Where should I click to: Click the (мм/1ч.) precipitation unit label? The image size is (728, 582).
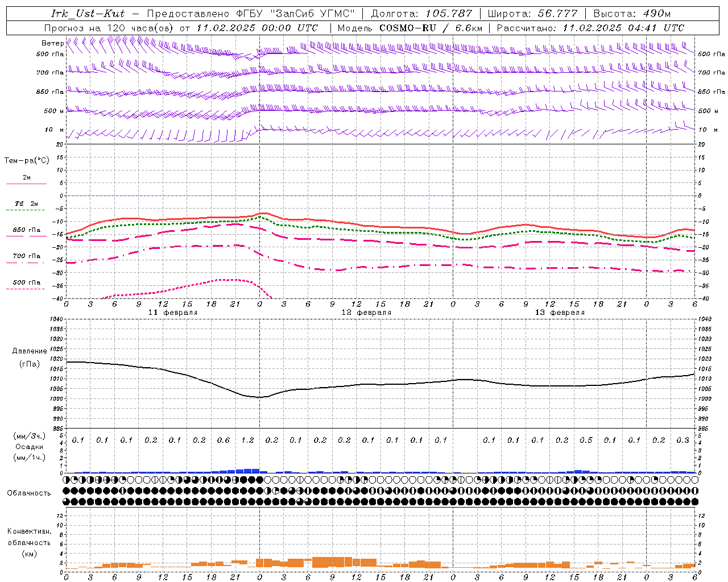coord(28,458)
